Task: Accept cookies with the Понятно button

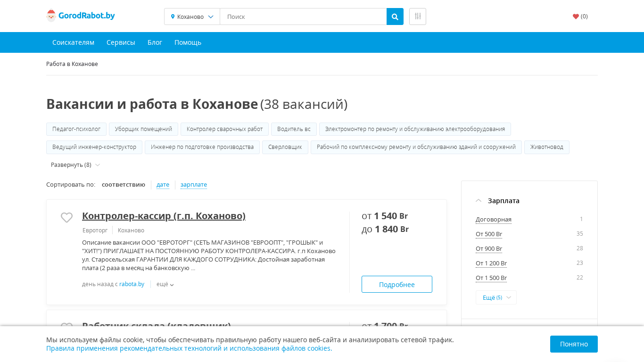Action: coord(574,344)
